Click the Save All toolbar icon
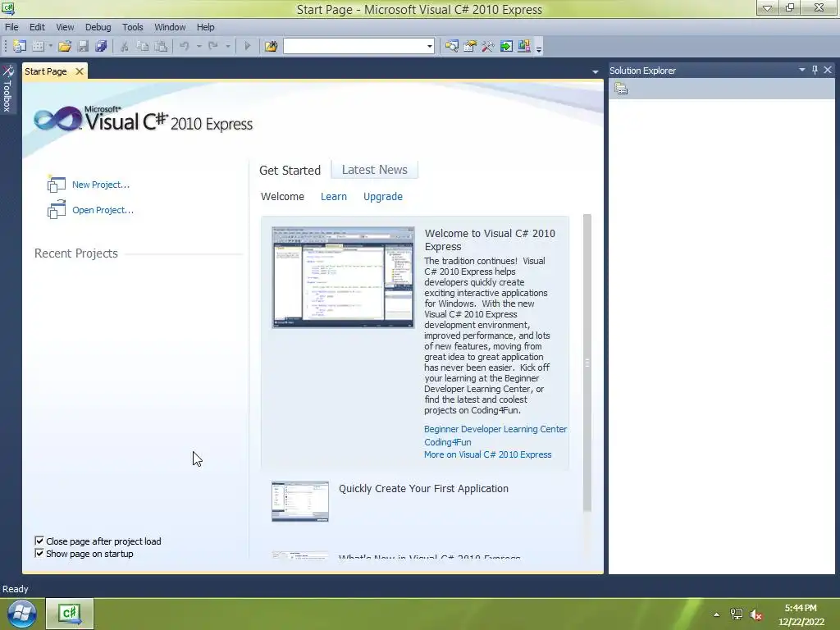 click(101, 47)
